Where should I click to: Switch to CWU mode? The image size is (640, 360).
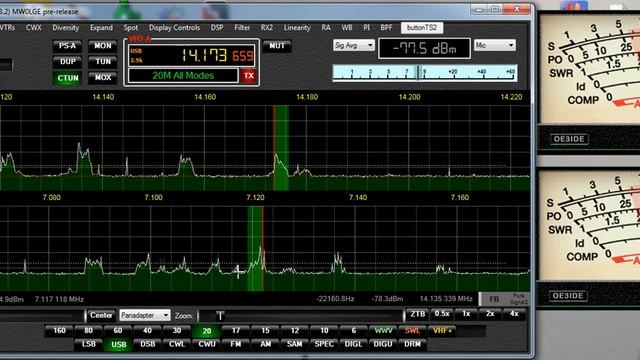coord(207,344)
